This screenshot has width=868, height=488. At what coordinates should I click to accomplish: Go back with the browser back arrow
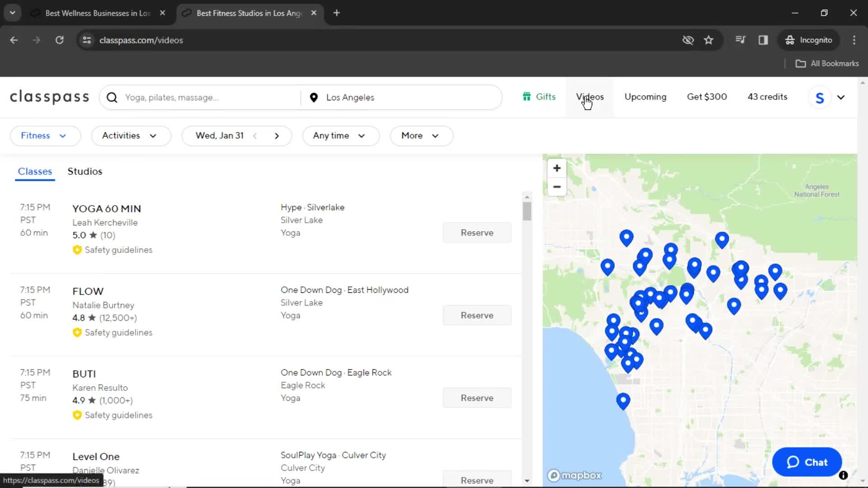pyautogui.click(x=14, y=40)
